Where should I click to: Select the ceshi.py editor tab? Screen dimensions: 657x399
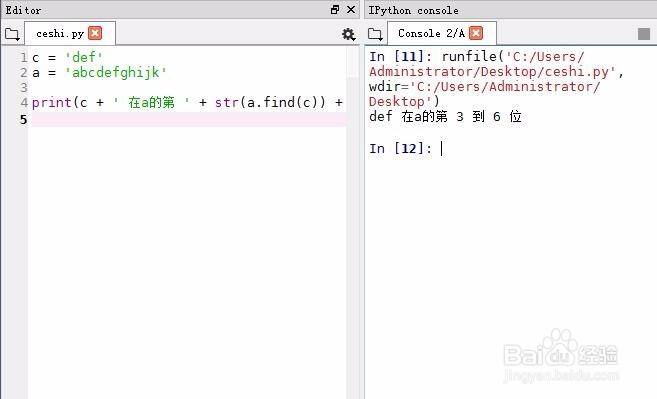[70, 33]
